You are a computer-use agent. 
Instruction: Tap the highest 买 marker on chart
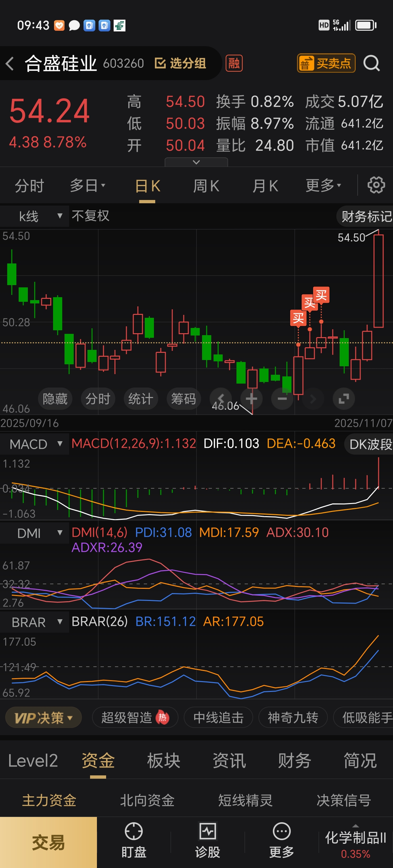[x=321, y=295]
